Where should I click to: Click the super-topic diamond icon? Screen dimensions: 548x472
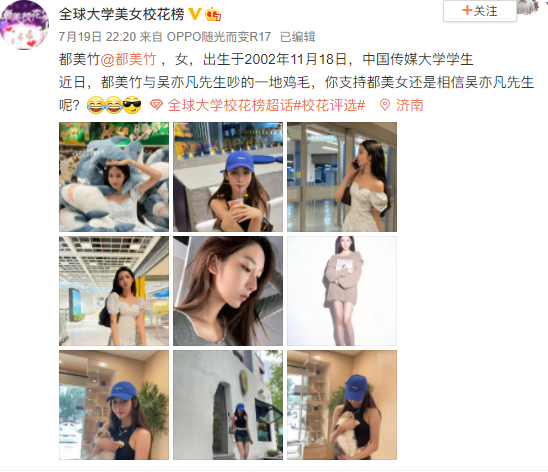point(156,105)
